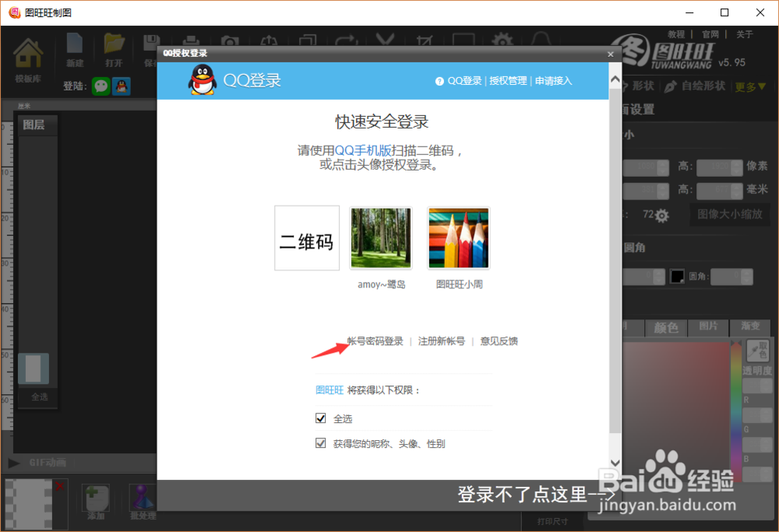Select the 图旺旺小周 pencils avatar

pos(459,238)
